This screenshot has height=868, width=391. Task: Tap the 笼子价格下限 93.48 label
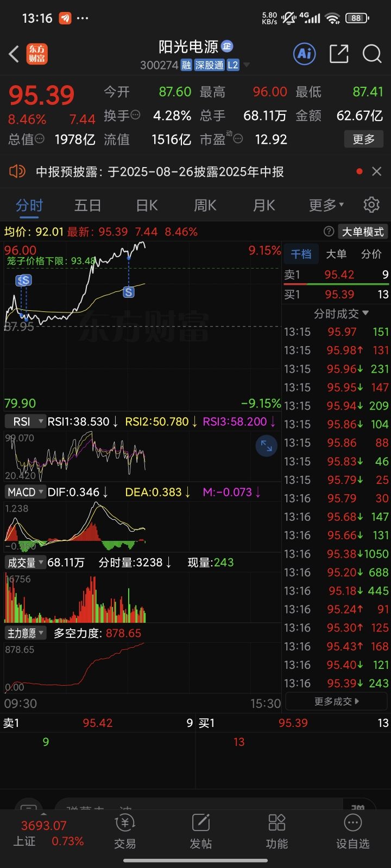(x=51, y=261)
